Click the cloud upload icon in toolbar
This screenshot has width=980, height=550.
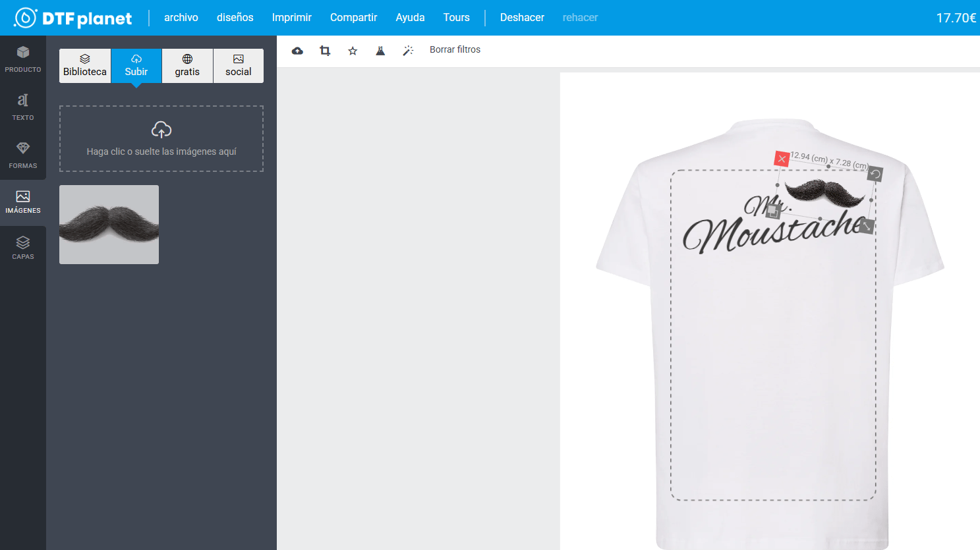(x=297, y=51)
